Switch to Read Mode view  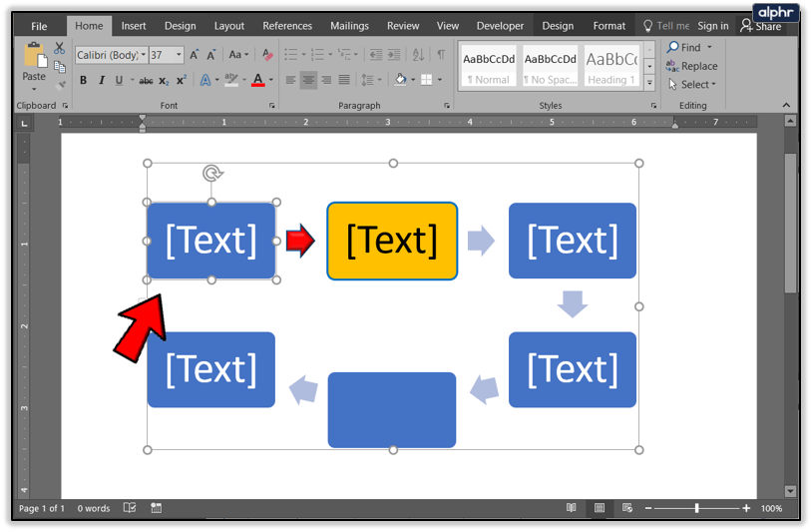pos(572,508)
